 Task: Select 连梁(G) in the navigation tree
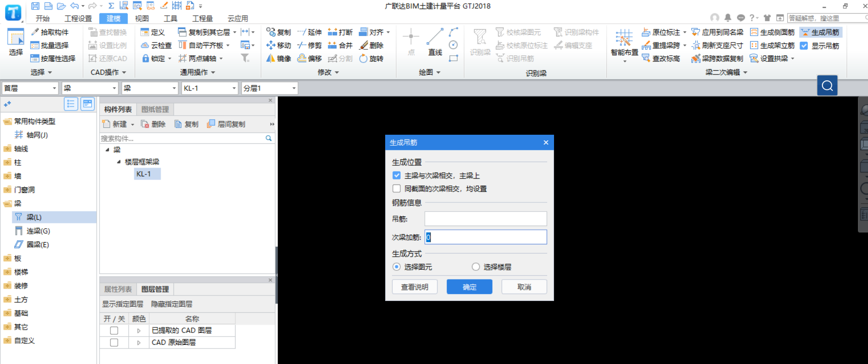point(38,231)
